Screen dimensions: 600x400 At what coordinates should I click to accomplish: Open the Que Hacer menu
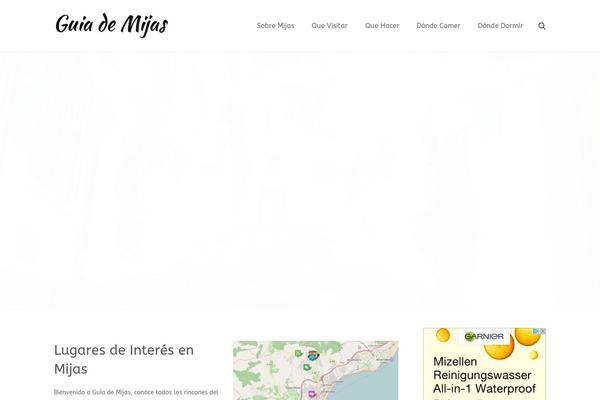(x=382, y=26)
